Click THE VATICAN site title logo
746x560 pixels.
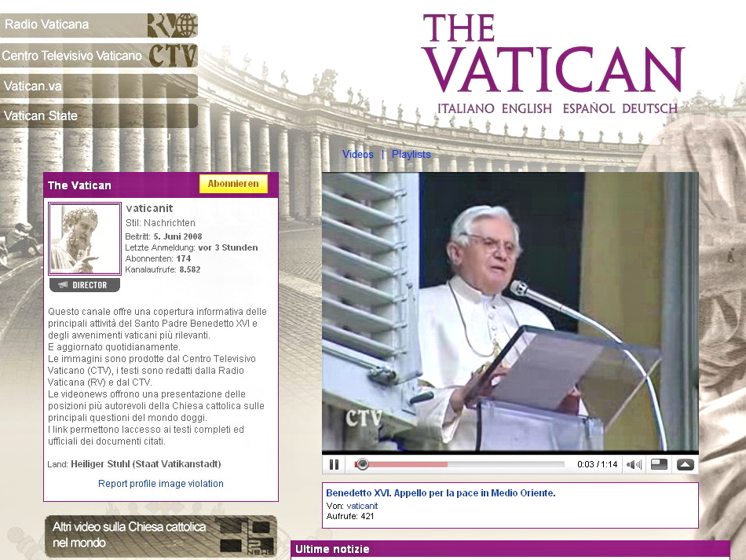(x=553, y=53)
